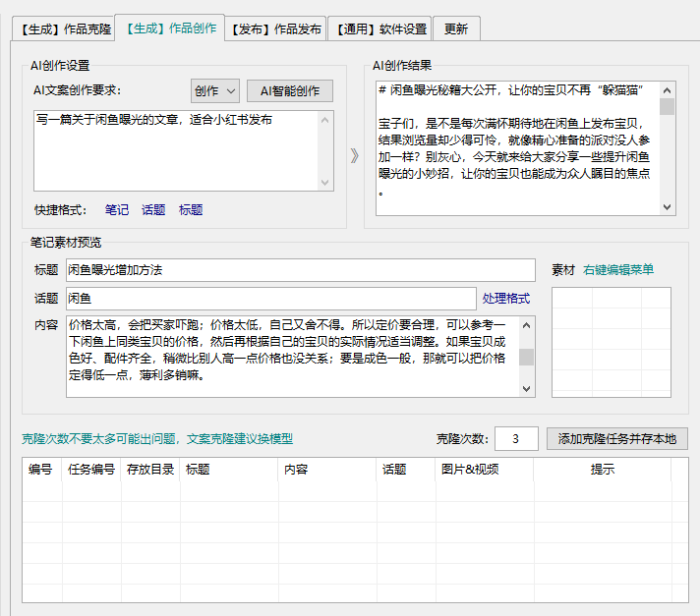
Task: Click the 话题 field containing 闲鱼
Action: point(271,299)
